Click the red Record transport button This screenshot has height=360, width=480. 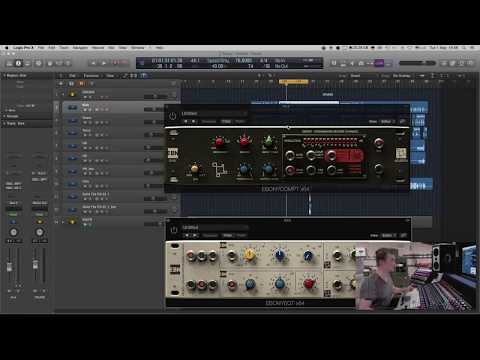tap(115, 62)
